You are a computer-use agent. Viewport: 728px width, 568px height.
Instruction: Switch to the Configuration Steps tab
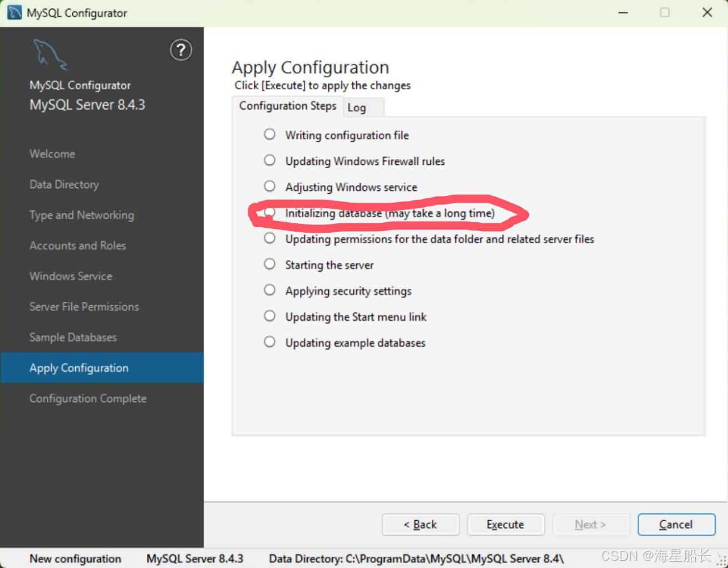point(288,106)
